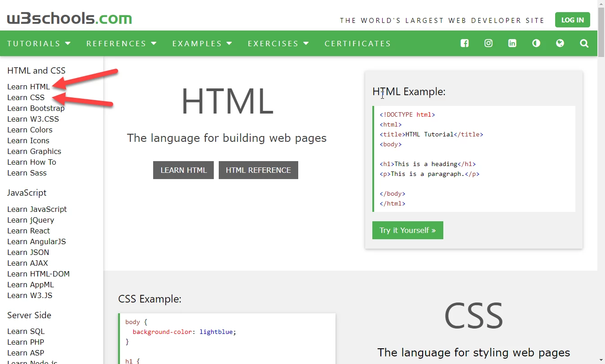Click the 'HTML and CSS' sidebar heading

coord(36,70)
